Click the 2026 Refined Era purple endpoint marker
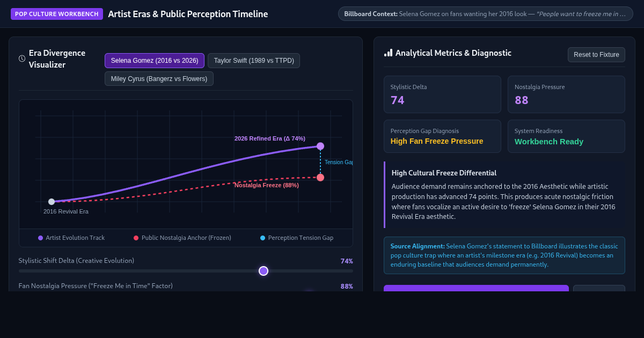The image size is (644, 338). (320, 146)
